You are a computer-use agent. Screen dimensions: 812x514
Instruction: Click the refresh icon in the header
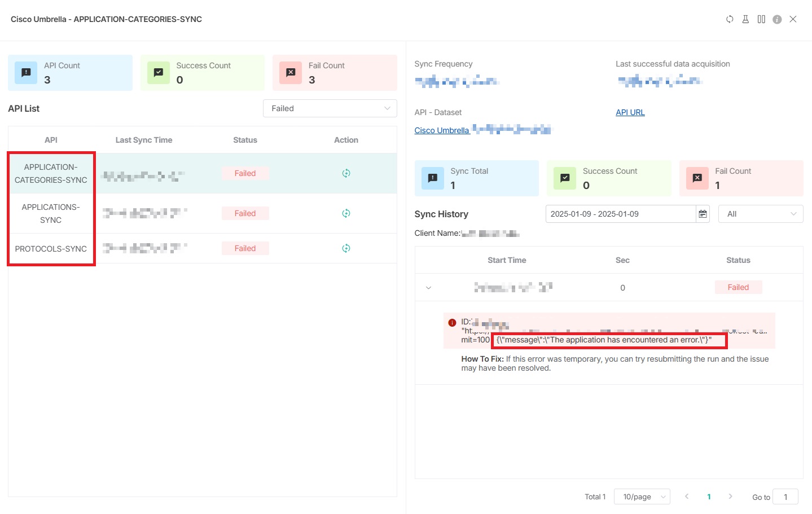coord(730,19)
